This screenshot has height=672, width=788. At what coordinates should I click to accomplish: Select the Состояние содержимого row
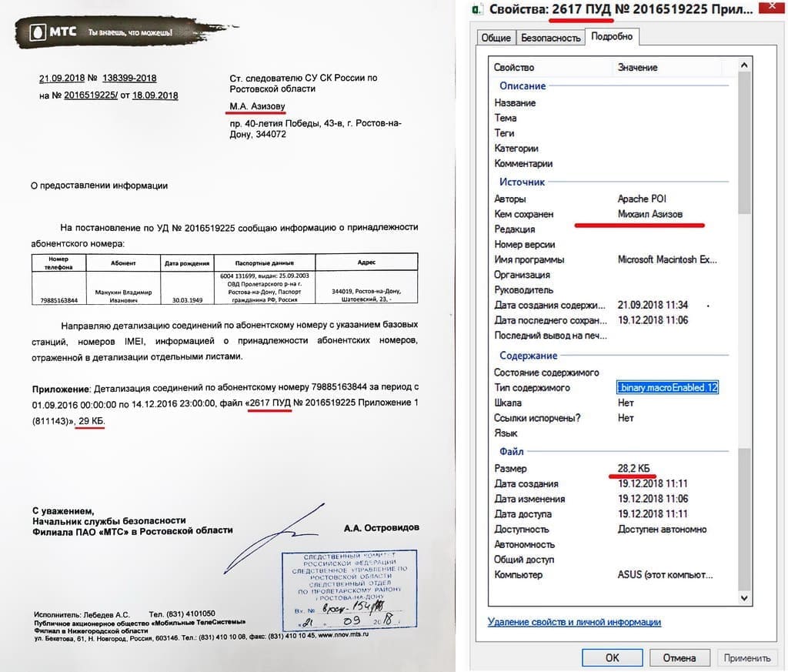[611, 373]
